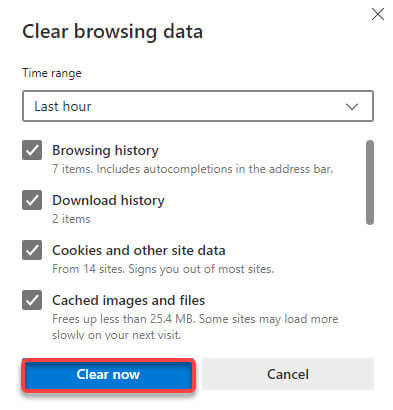Uncheck the Browsing history checkbox

point(32,150)
